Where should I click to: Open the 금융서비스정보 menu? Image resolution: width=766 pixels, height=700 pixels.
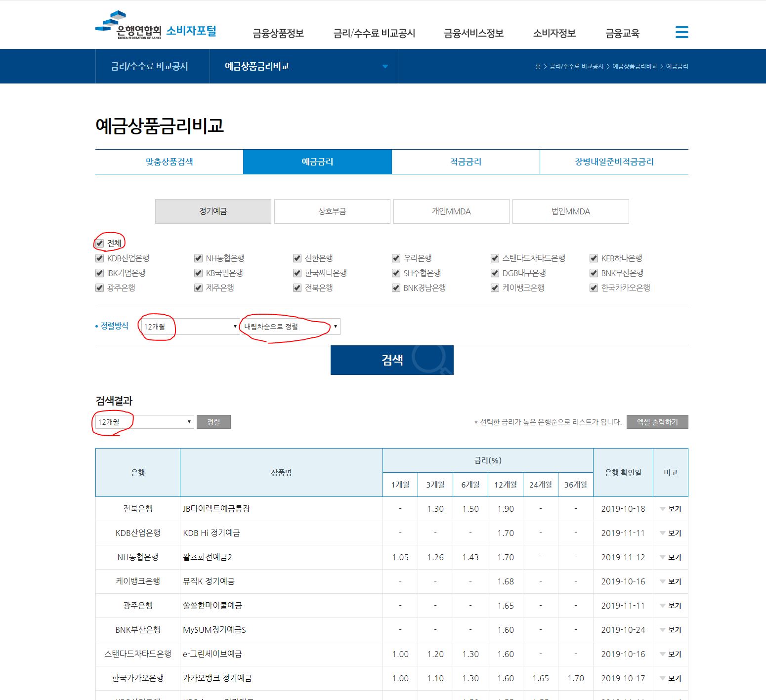pyautogui.click(x=473, y=33)
